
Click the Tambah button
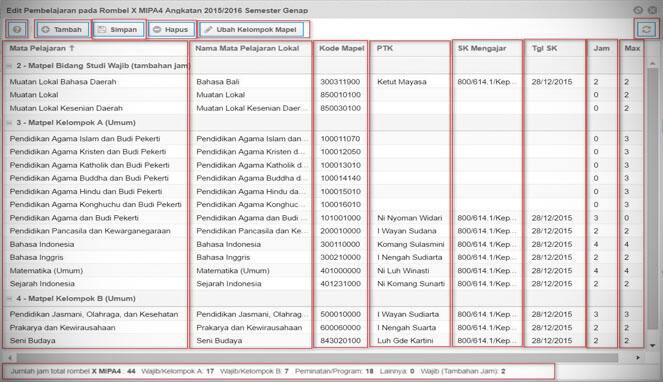click(x=63, y=30)
